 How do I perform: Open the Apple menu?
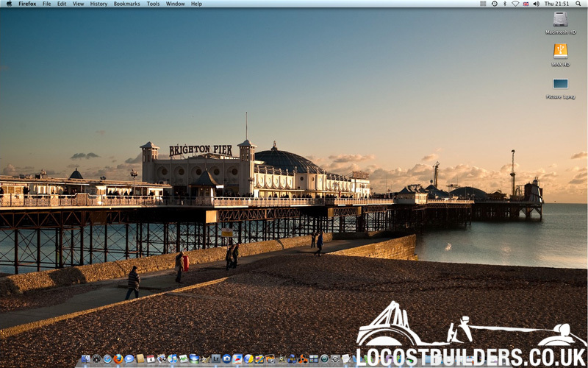click(8, 4)
